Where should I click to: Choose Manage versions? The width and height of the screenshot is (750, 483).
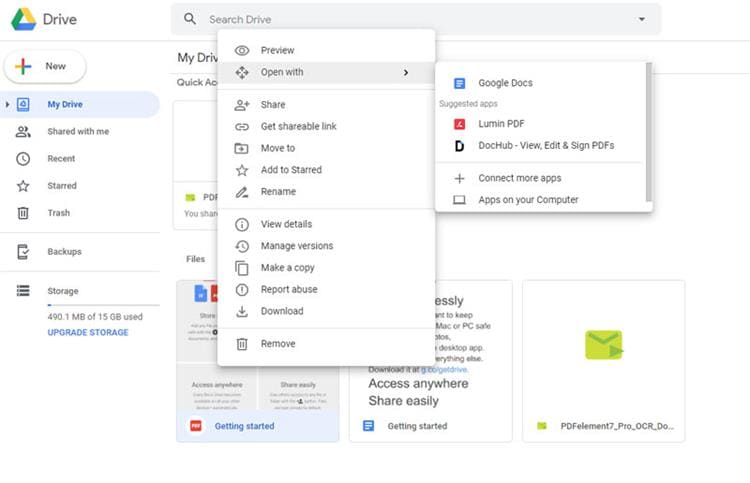(326, 246)
